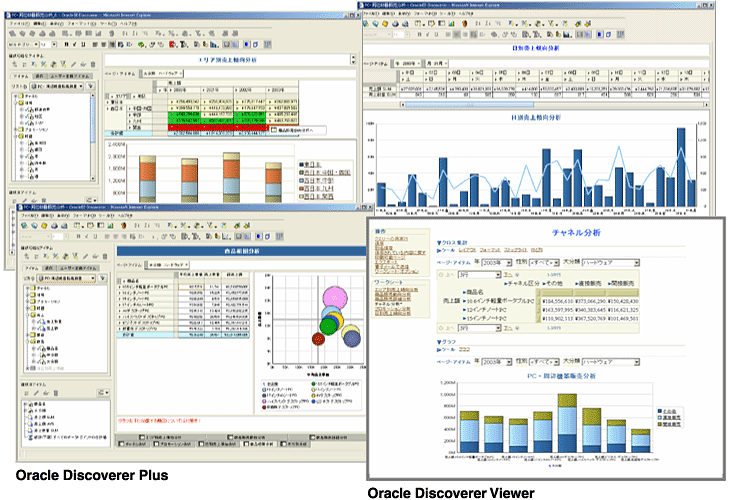This screenshot has width=730, height=500.
Task: Open the フォーマット menu in エリア別売上傾向分析 window
Action: 81,23
